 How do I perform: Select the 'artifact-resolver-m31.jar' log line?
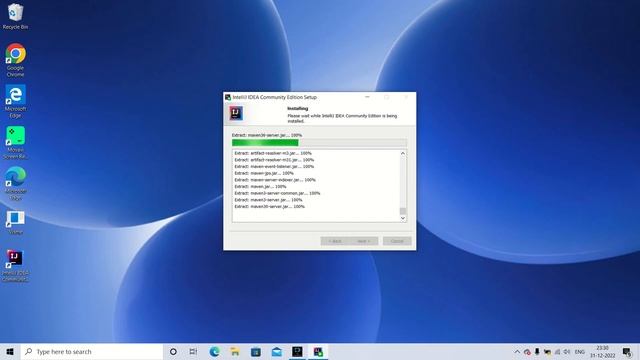274,160
